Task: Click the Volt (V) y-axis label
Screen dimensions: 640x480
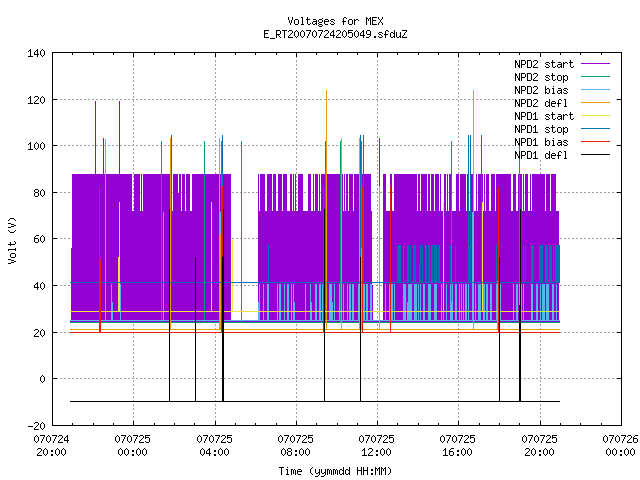Action: (x=12, y=240)
